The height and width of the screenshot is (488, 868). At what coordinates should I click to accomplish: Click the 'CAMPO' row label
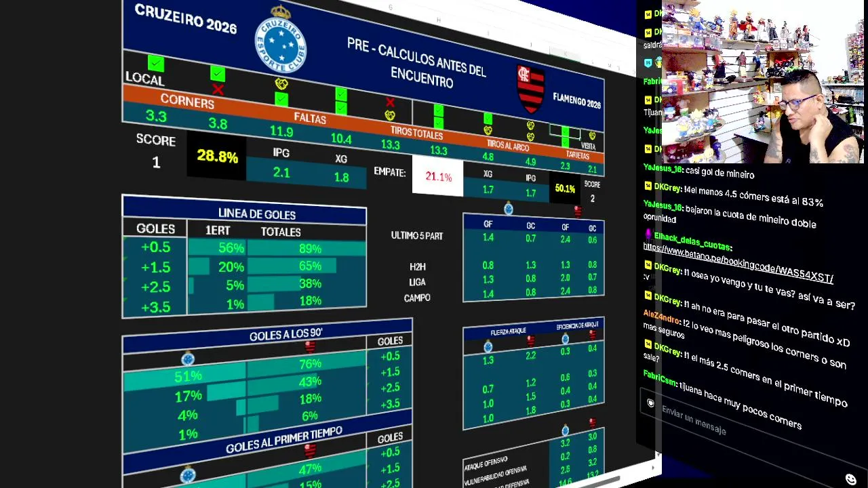[x=417, y=298]
